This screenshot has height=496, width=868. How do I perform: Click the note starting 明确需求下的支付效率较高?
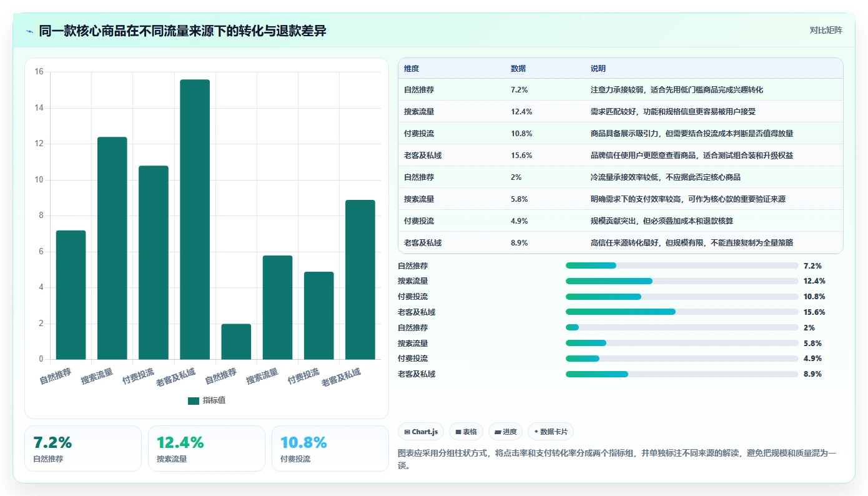688,199
